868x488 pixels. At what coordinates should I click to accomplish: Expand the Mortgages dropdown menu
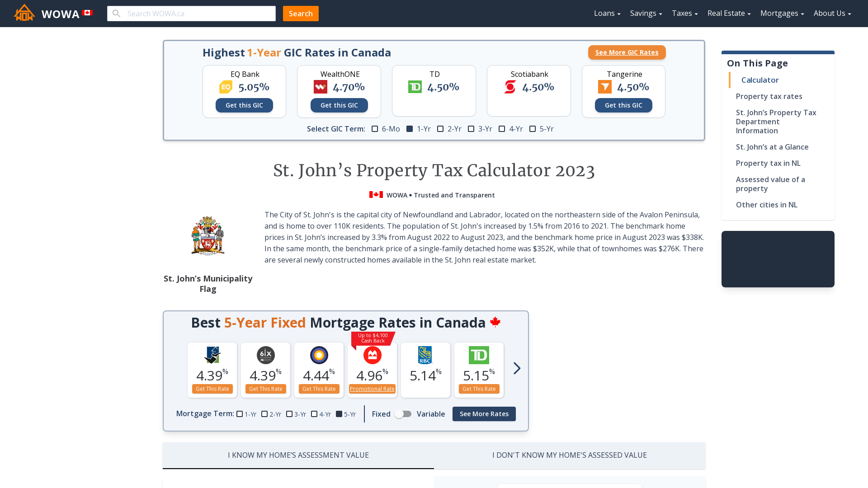(782, 13)
